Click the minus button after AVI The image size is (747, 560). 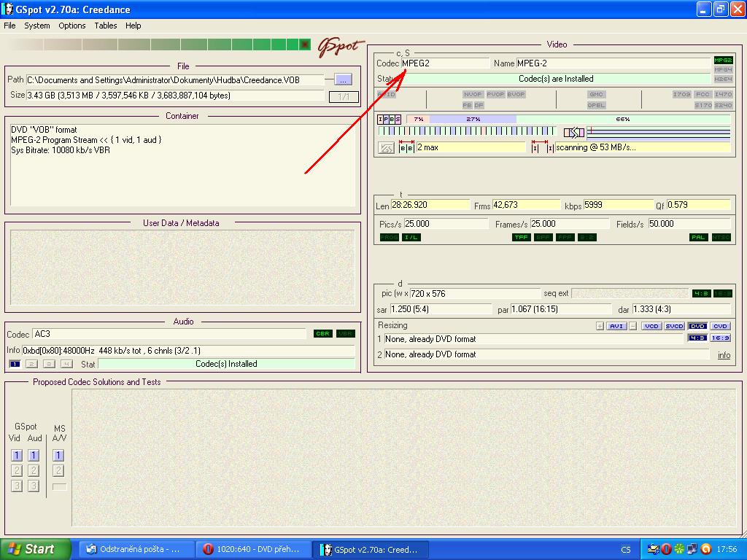[633, 326]
